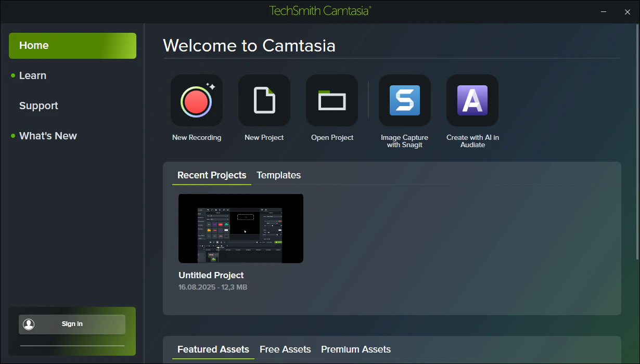The width and height of the screenshot is (640, 364).
Task: Open the Untitled Project thumbnail
Action: [x=241, y=228]
